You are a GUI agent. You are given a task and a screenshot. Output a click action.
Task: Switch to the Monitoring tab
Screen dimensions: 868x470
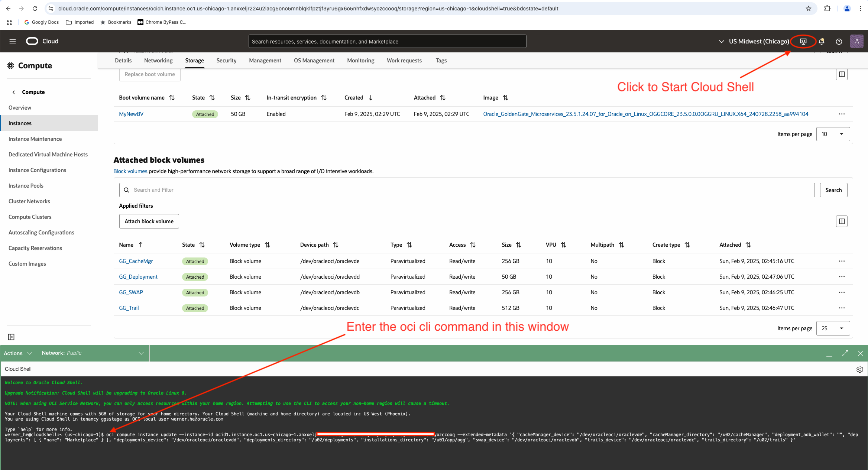click(x=360, y=60)
